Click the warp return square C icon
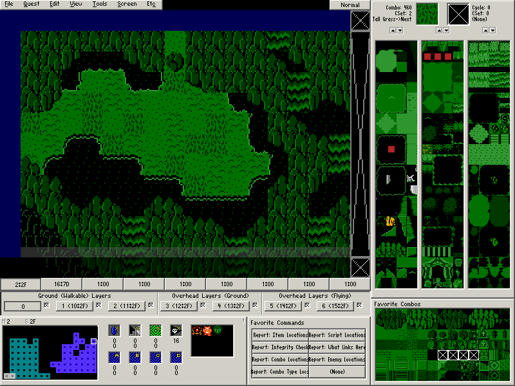This screenshot has height=386, width=515. [155, 357]
